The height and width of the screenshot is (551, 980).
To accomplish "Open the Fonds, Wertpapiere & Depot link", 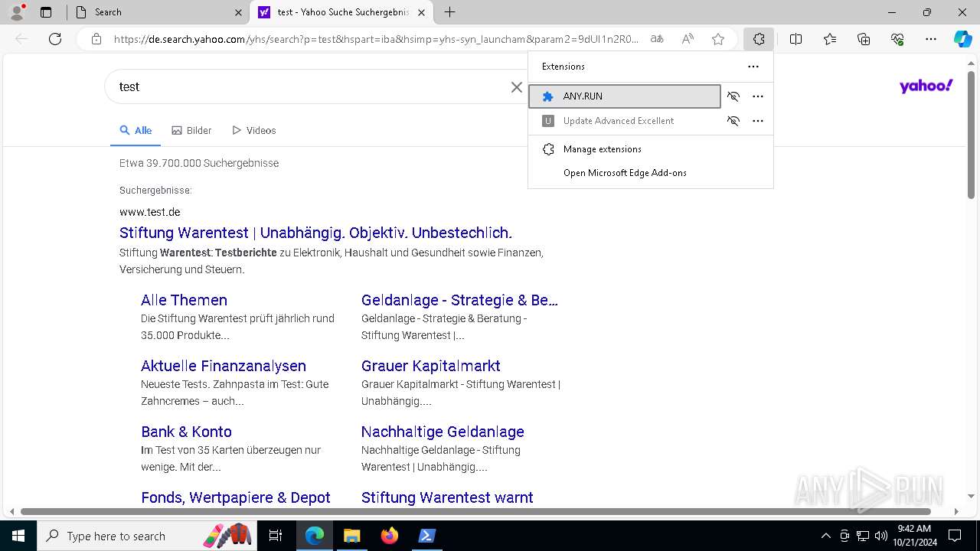I will (x=236, y=497).
